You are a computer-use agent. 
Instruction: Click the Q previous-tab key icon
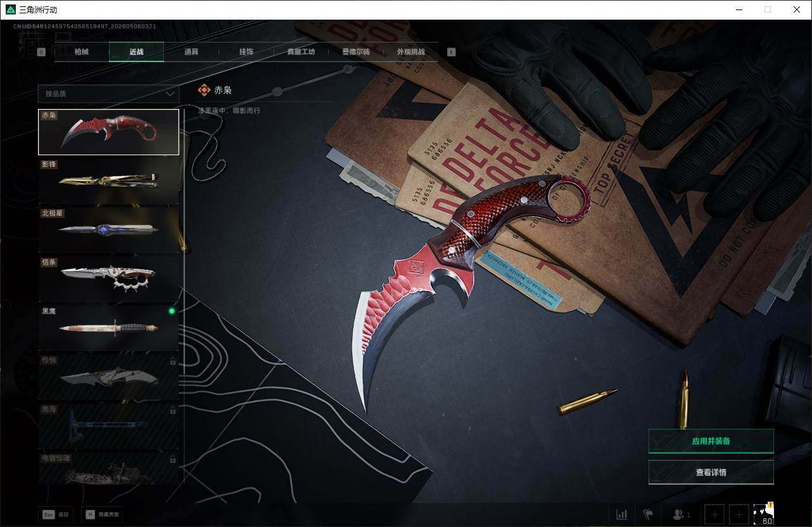coord(41,53)
